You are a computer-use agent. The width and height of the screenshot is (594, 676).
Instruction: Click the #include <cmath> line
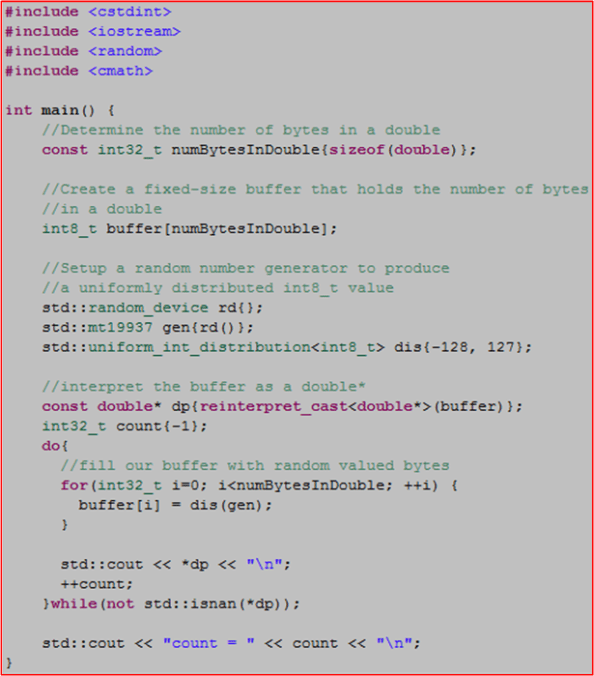(x=79, y=71)
